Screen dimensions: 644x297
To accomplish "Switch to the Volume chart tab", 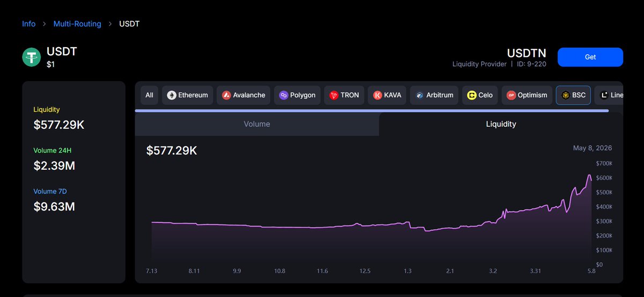I will (x=257, y=124).
